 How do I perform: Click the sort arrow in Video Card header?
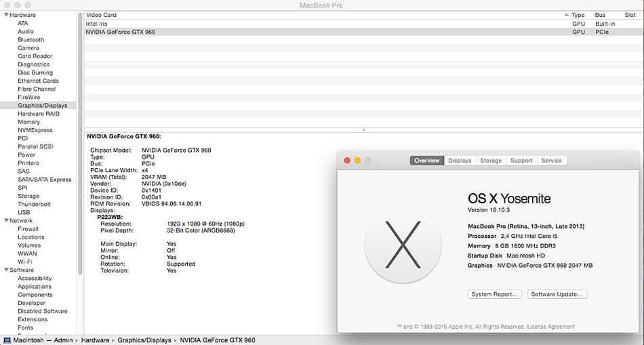pos(566,15)
